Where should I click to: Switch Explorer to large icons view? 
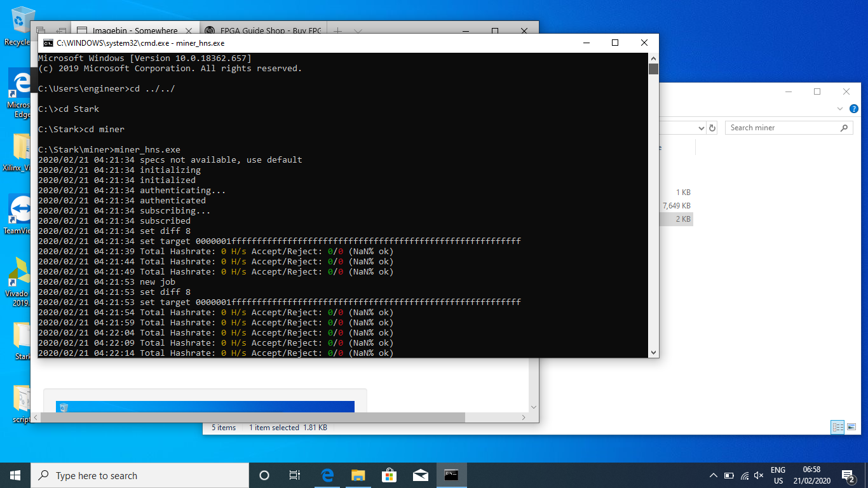(851, 427)
